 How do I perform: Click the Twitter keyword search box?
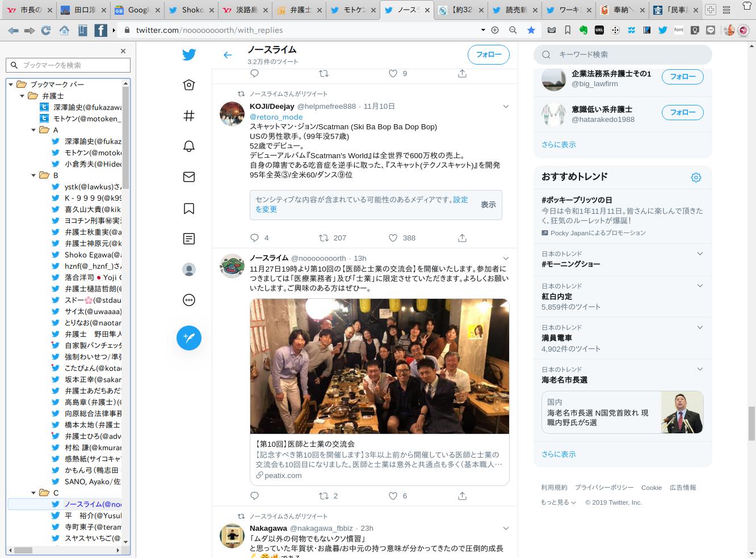623,54
